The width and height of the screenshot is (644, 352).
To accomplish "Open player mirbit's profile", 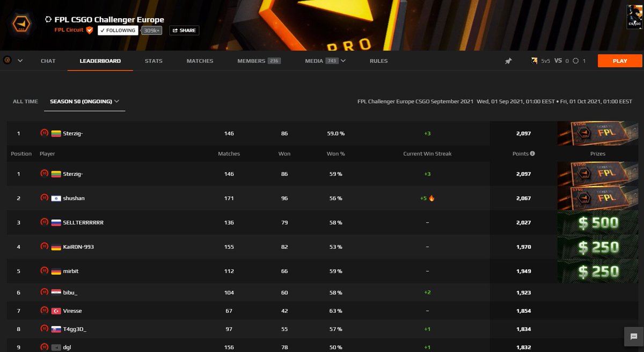I will tap(71, 271).
